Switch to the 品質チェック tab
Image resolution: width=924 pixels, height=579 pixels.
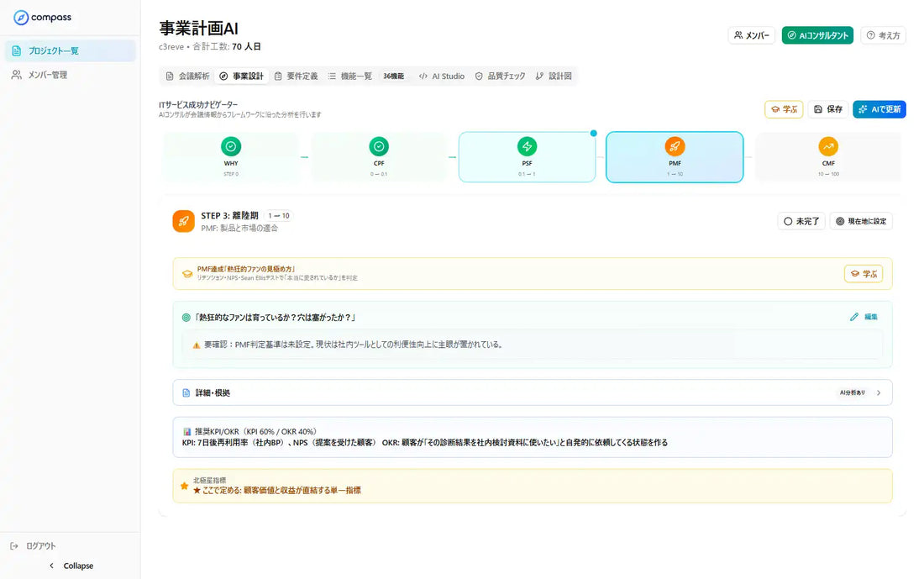(x=500, y=76)
